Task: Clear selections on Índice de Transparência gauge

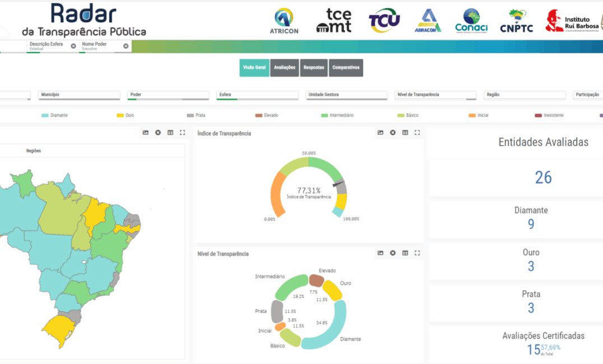Action: tap(393, 133)
